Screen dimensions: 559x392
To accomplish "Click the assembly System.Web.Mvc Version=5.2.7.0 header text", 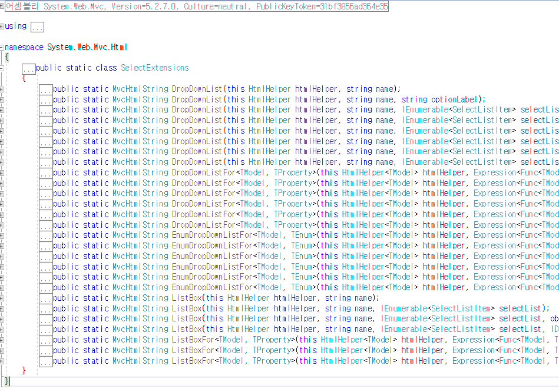I will pyautogui.click(x=197, y=6).
